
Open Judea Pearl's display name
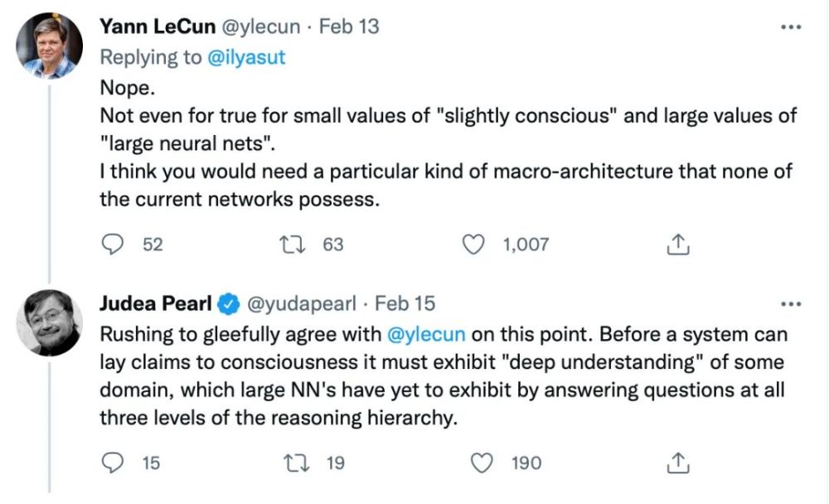coord(155,303)
